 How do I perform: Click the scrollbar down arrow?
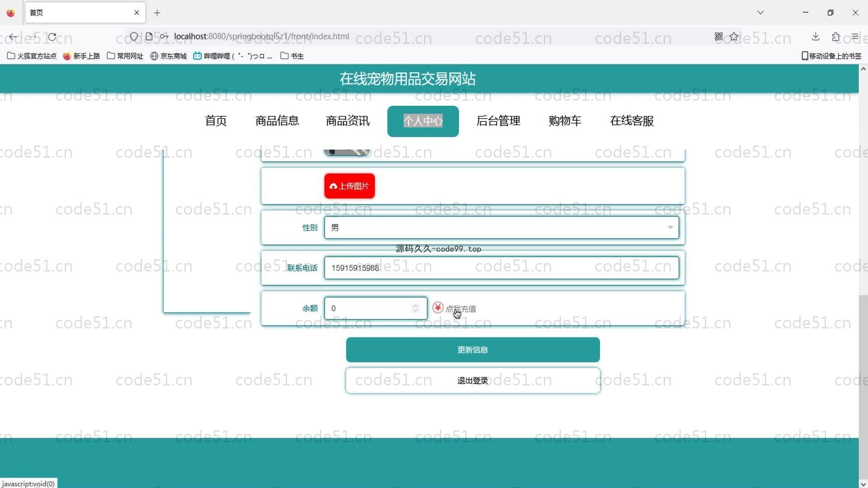(x=863, y=483)
